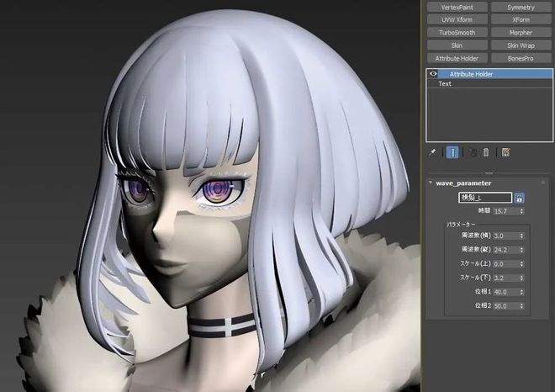Open Configure Modifier Sets icon

[x=505, y=152]
